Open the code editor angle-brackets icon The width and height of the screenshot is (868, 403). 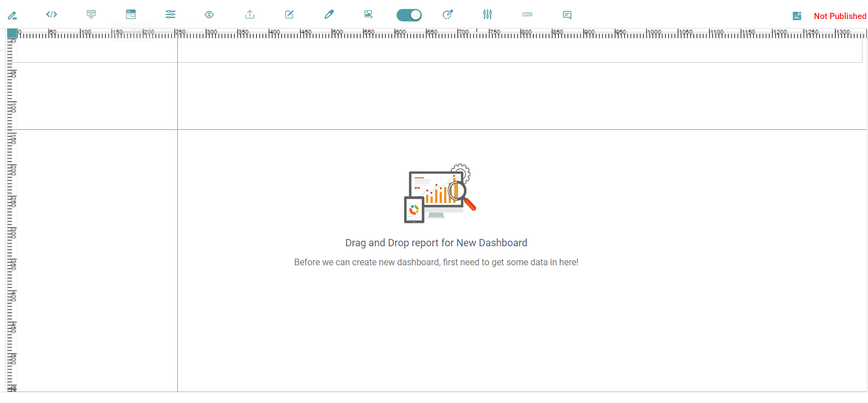51,15
